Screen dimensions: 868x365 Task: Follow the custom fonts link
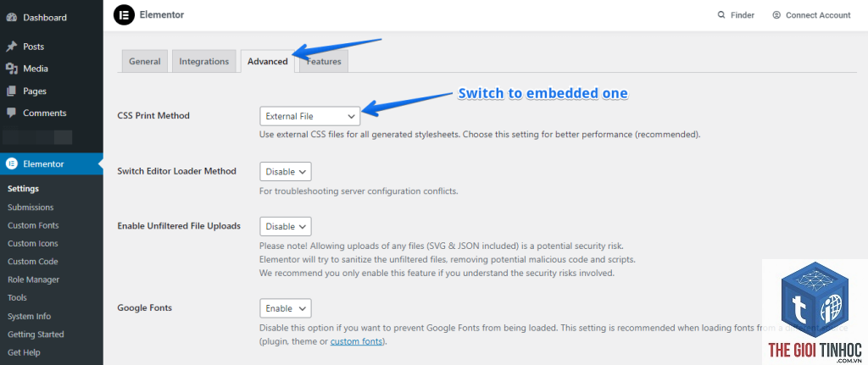tap(357, 341)
